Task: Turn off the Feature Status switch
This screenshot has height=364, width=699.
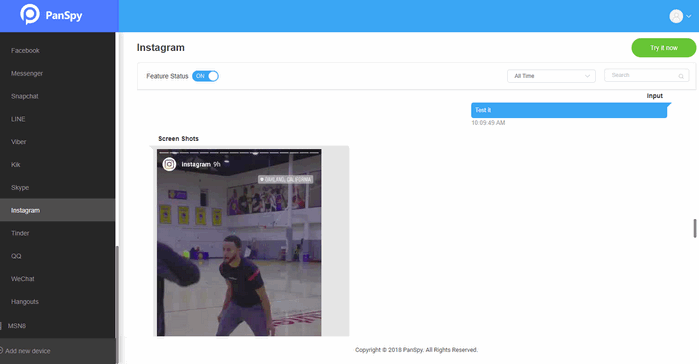Action: pos(205,76)
